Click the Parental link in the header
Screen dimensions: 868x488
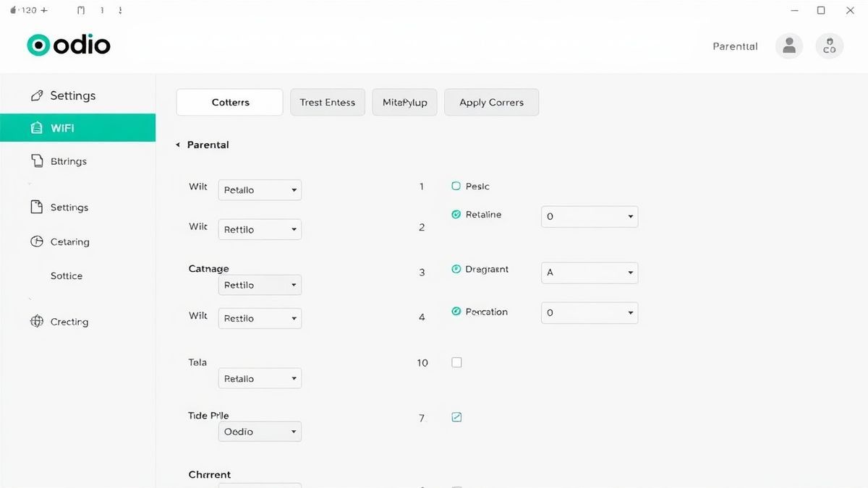point(735,46)
